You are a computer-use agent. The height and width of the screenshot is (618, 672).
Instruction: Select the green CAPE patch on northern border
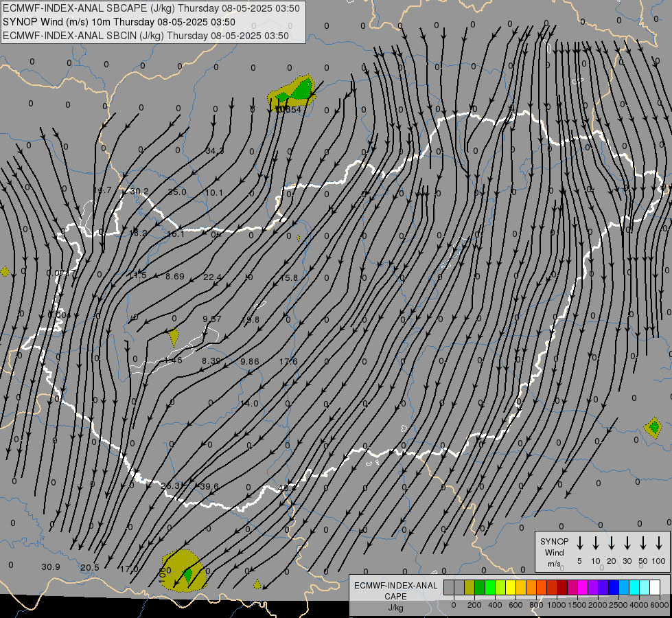[293, 92]
